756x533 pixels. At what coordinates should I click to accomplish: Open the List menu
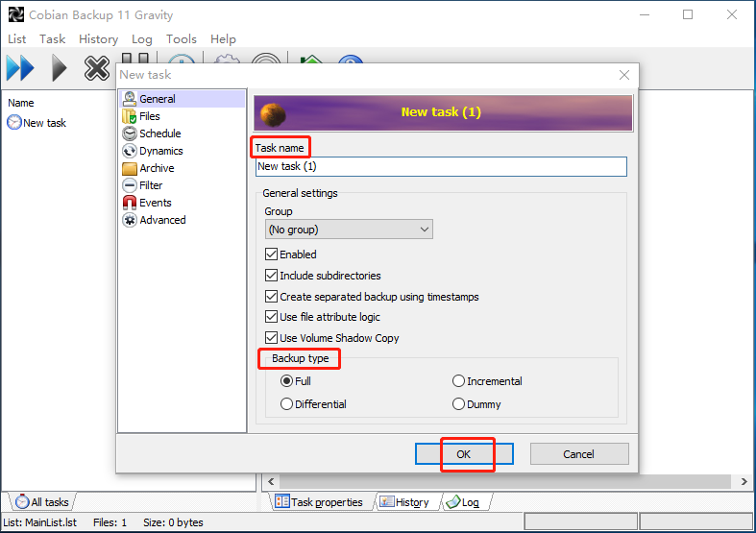tap(17, 39)
